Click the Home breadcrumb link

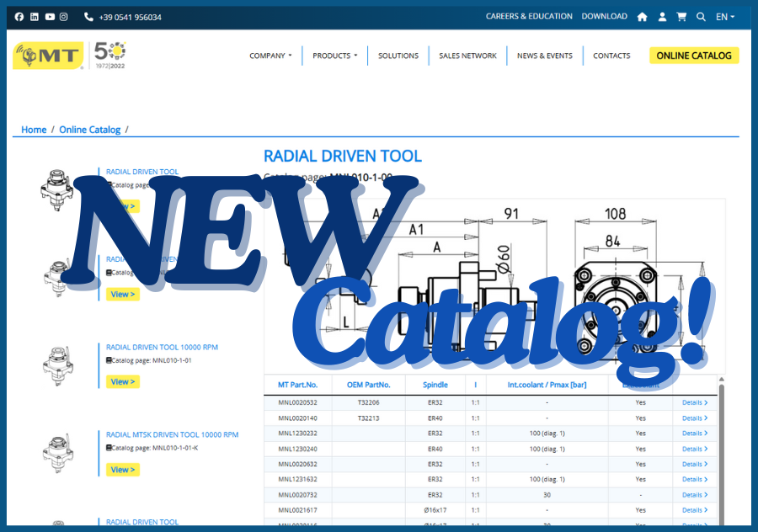coord(34,130)
